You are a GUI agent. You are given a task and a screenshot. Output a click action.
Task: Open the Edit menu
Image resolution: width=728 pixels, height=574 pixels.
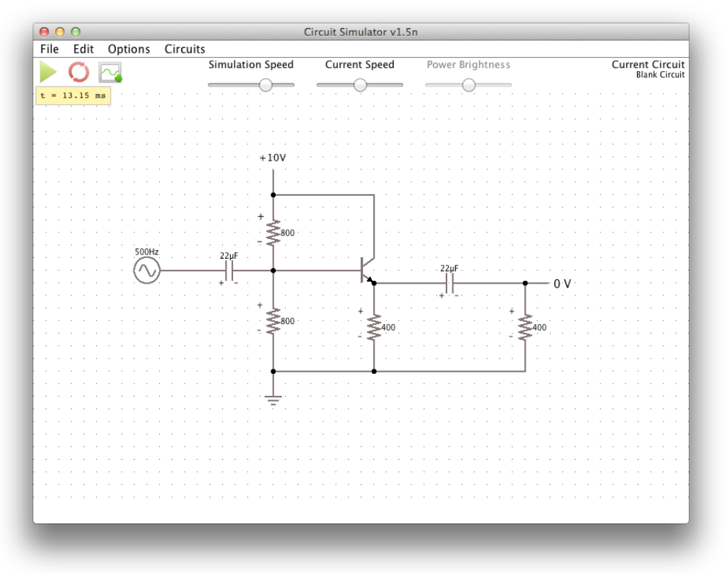point(84,49)
